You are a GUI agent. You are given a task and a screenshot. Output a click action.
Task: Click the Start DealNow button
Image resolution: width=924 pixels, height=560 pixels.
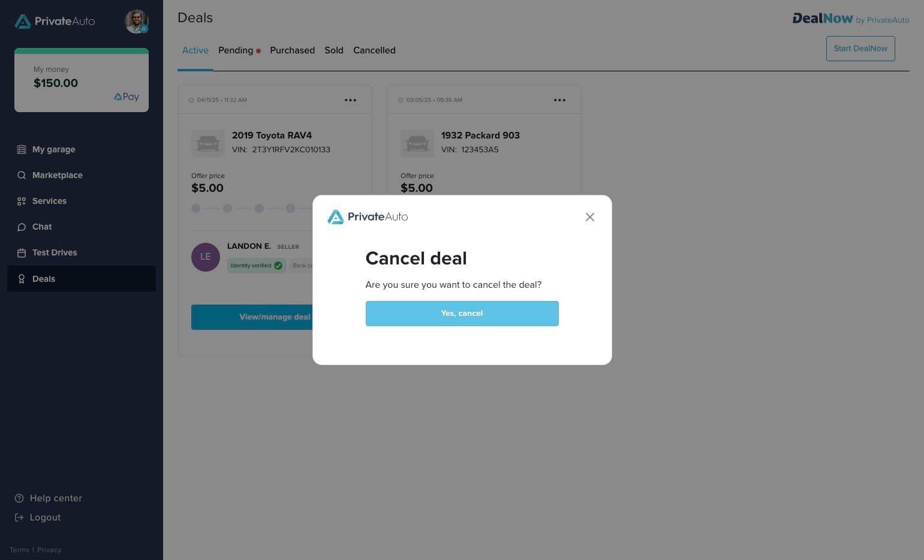tap(860, 49)
